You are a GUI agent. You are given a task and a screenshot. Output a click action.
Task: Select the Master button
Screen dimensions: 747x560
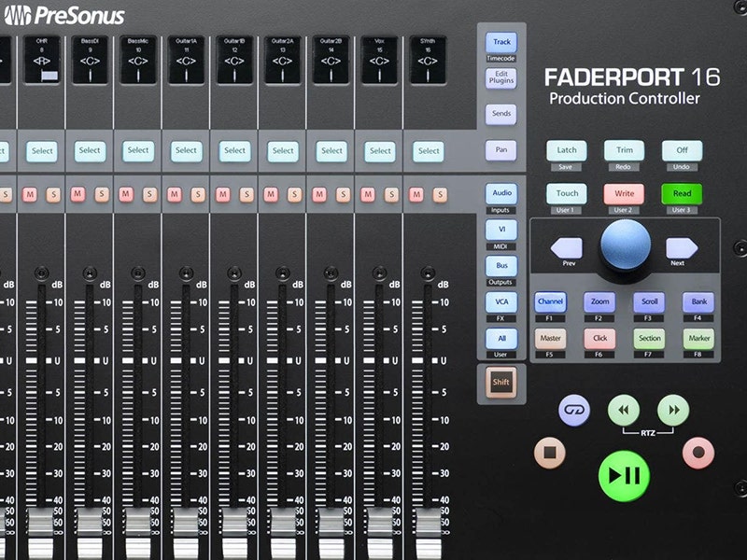550,339
